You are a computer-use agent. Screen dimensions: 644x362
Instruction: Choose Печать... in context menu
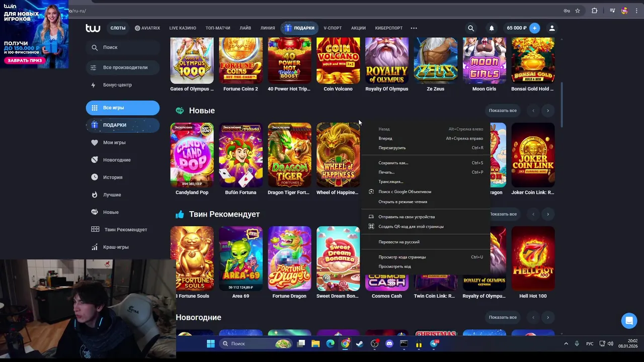coord(426,172)
